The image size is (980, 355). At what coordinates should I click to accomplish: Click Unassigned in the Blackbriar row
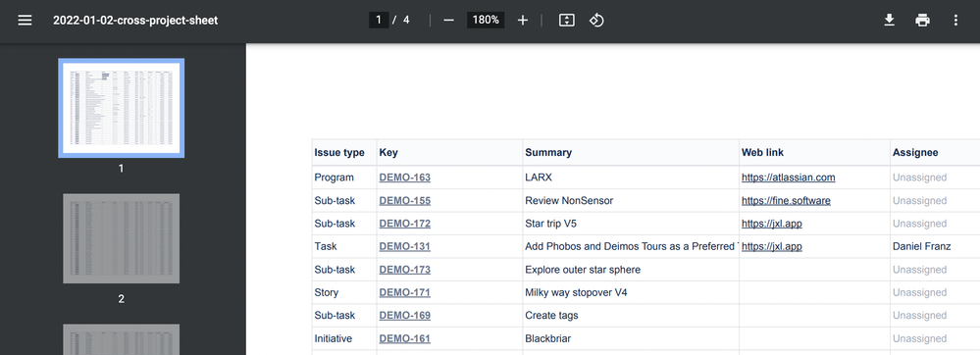919,338
